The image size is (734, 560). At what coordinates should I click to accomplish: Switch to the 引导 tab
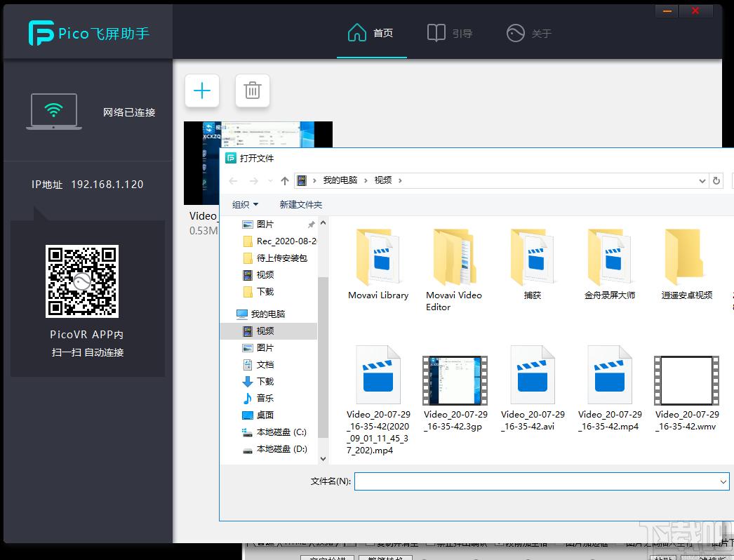[x=449, y=33]
